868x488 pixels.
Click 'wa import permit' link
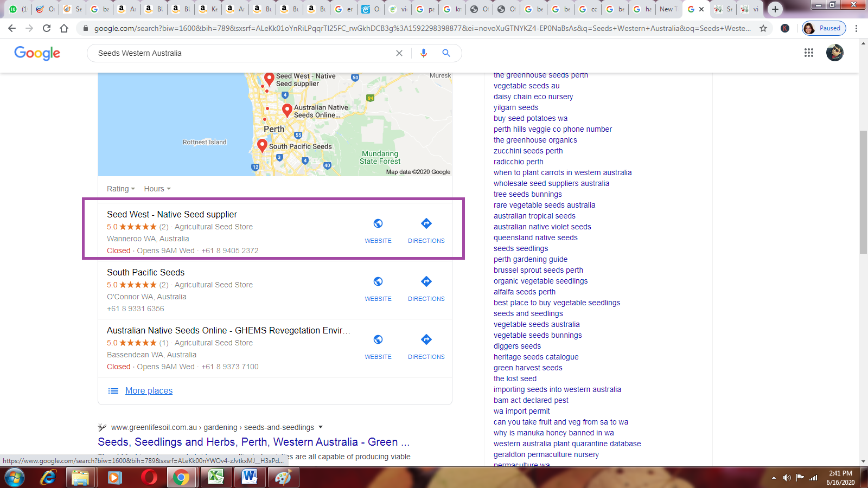(x=521, y=411)
